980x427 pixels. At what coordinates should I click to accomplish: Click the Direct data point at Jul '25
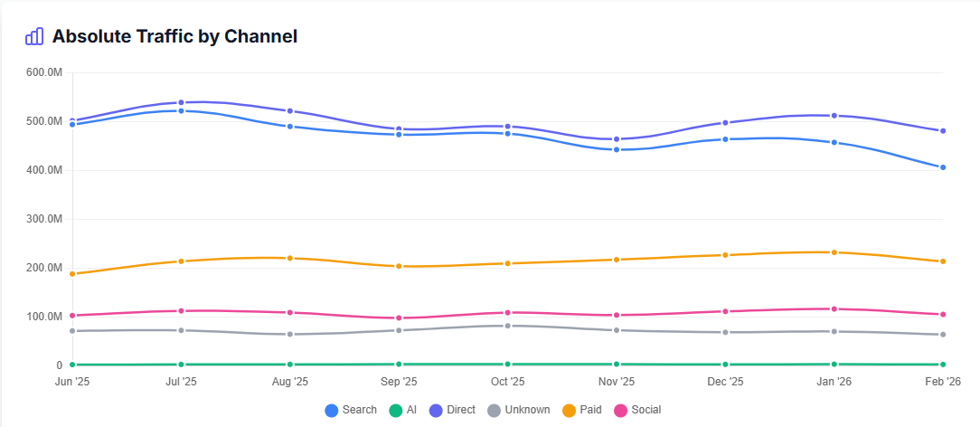tap(181, 102)
